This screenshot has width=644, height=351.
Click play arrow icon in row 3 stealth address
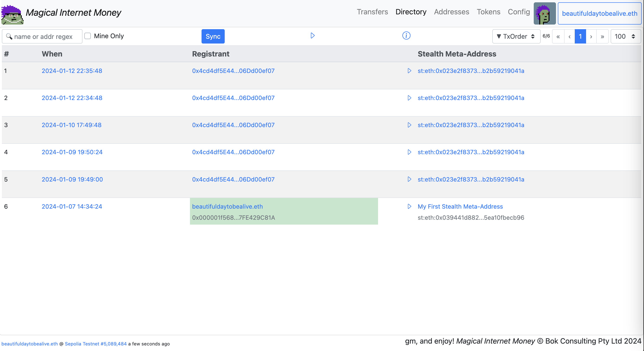(409, 125)
